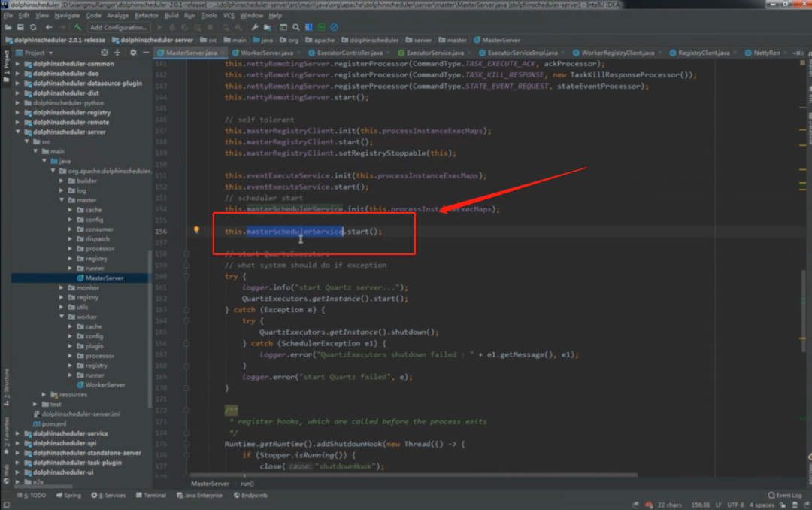Open the Refactor menu
The height and width of the screenshot is (510, 812).
pos(147,16)
